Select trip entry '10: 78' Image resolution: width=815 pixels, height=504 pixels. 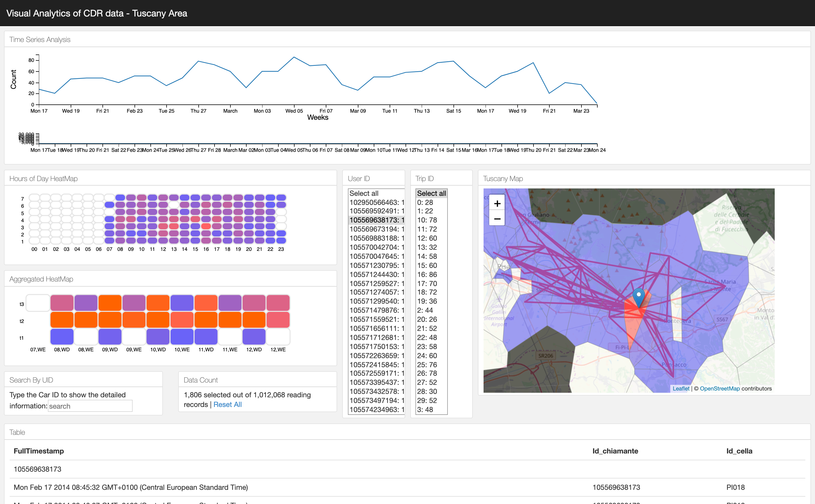click(x=431, y=220)
